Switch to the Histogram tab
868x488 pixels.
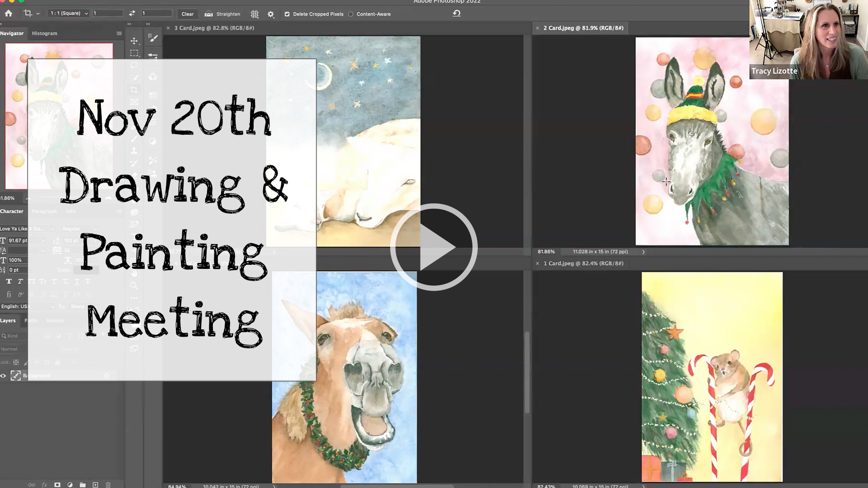44,33
